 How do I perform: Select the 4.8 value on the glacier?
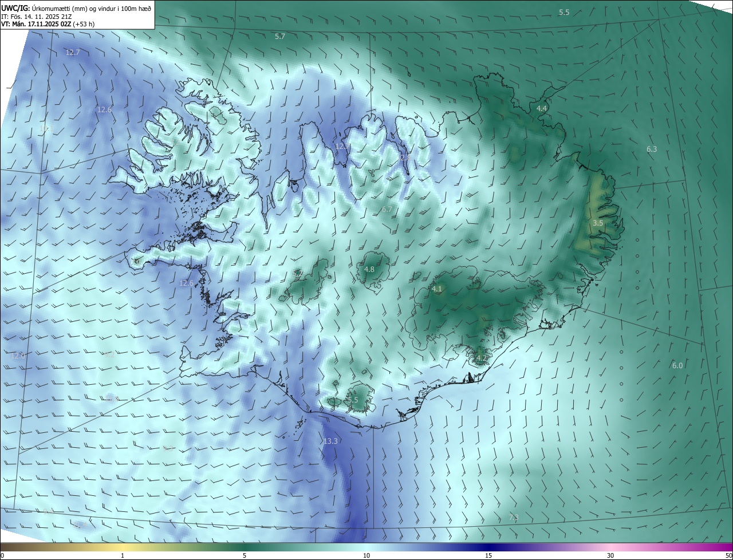point(369,269)
